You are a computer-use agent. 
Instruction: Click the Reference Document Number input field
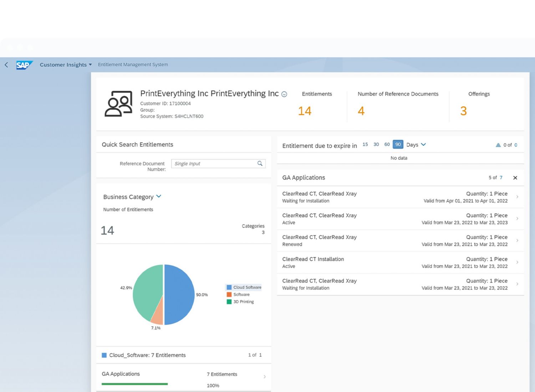214,164
